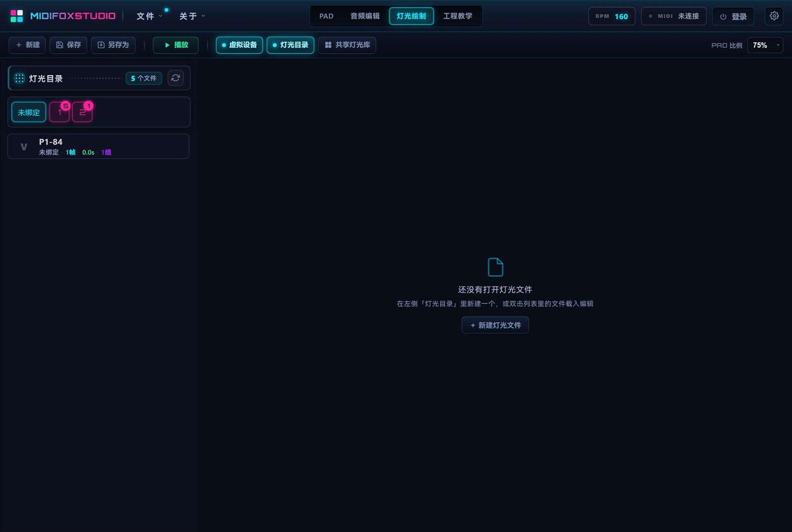Click the PAD 比例 label
The height and width of the screenshot is (532, 792).
727,46
